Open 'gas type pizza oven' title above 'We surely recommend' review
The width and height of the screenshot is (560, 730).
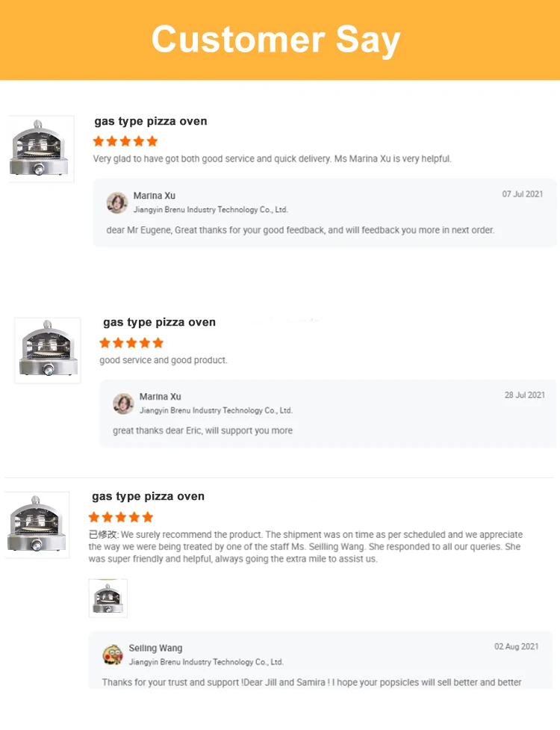pyautogui.click(x=148, y=496)
